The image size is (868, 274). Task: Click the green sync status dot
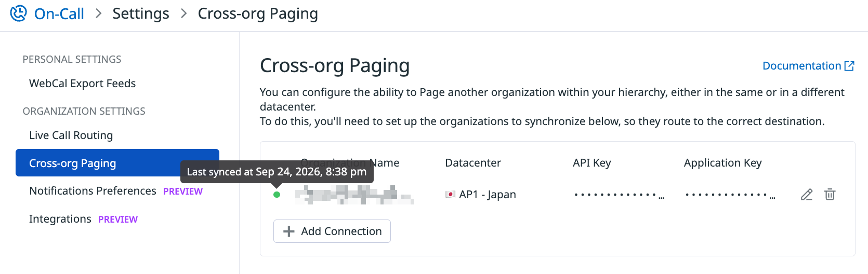277,195
